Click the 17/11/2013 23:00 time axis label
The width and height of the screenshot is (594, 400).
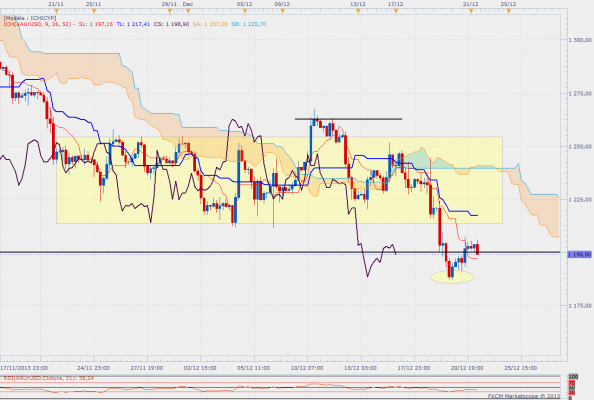24,368
